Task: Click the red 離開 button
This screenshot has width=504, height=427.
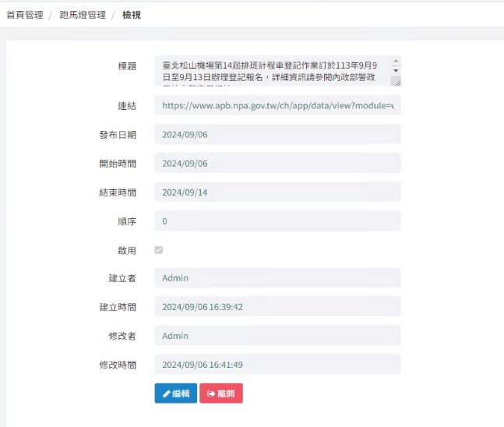Action: tap(221, 393)
